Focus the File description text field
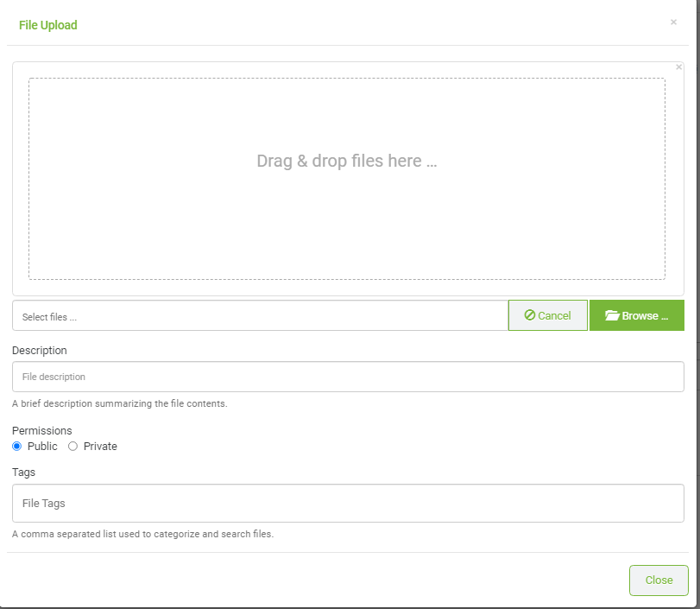 coord(348,377)
